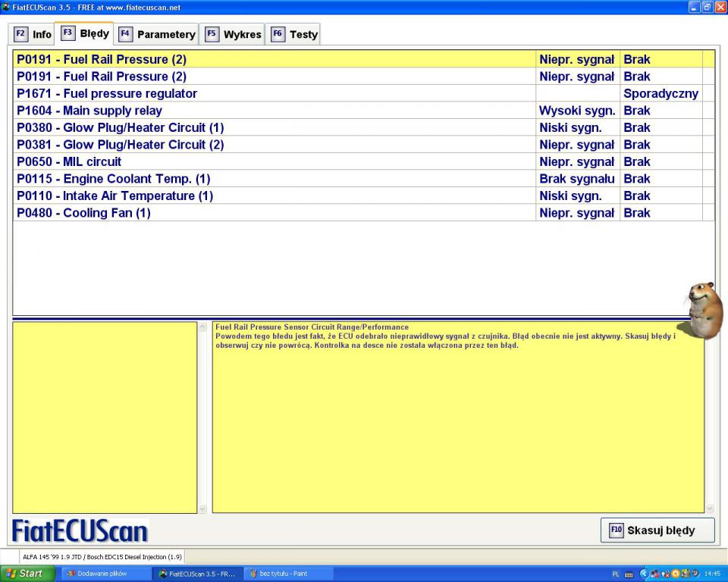Click Brak cell in P1604 row
Image resolution: width=728 pixels, height=582 pixels.
[x=661, y=111]
